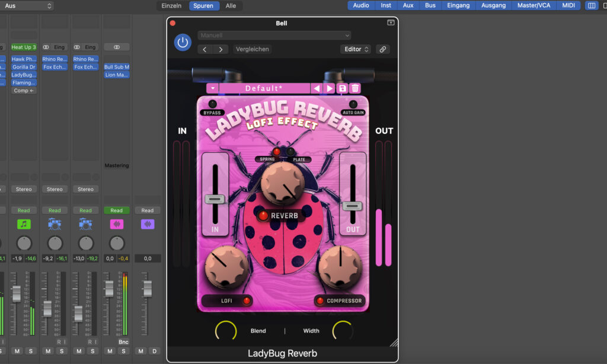Open the Hawk Ph... plugin slot
Image resolution: width=607 pixels, height=364 pixels.
click(x=24, y=59)
